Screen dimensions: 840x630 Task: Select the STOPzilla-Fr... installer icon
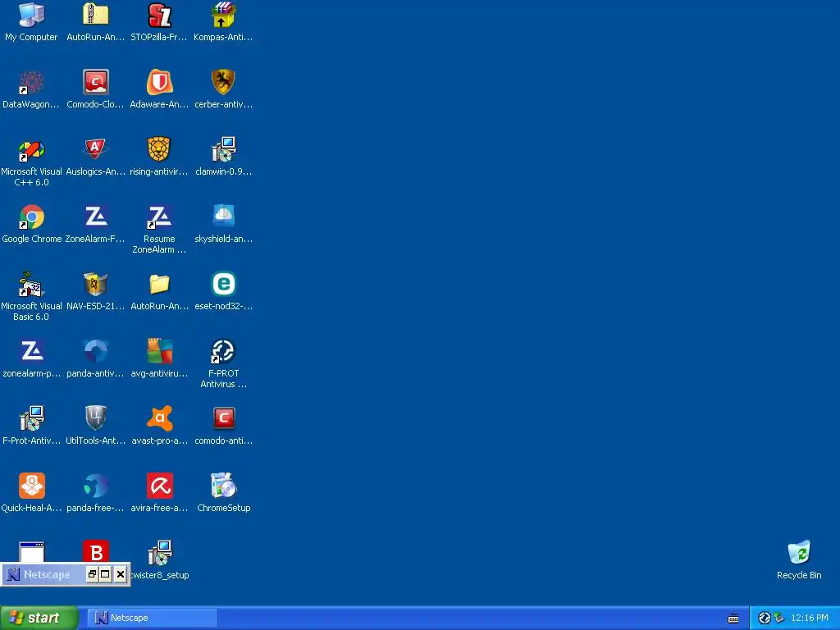(159, 15)
